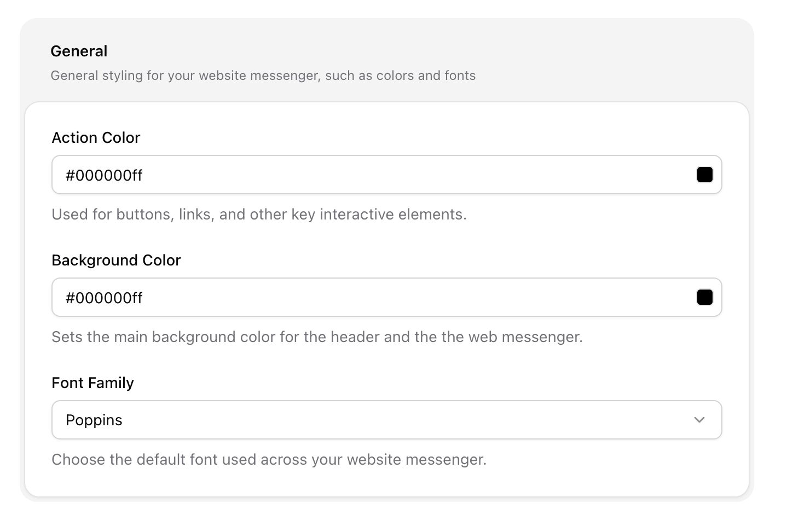This screenshot has width=787, height=532.
Task: Open the Background Color black swatch picker
Action: point(704,297)
